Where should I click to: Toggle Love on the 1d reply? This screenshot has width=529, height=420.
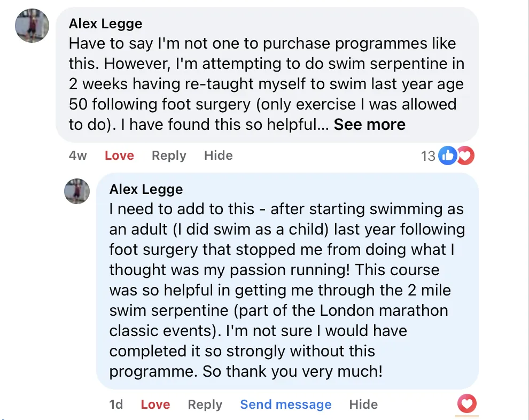pyautogui.click(x=155, y=405)
